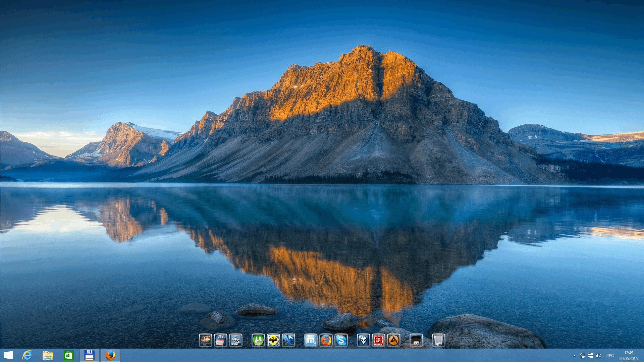Click the Windows Start button
Viewport: 644px width, 362px height.
[x=8, y=355]
